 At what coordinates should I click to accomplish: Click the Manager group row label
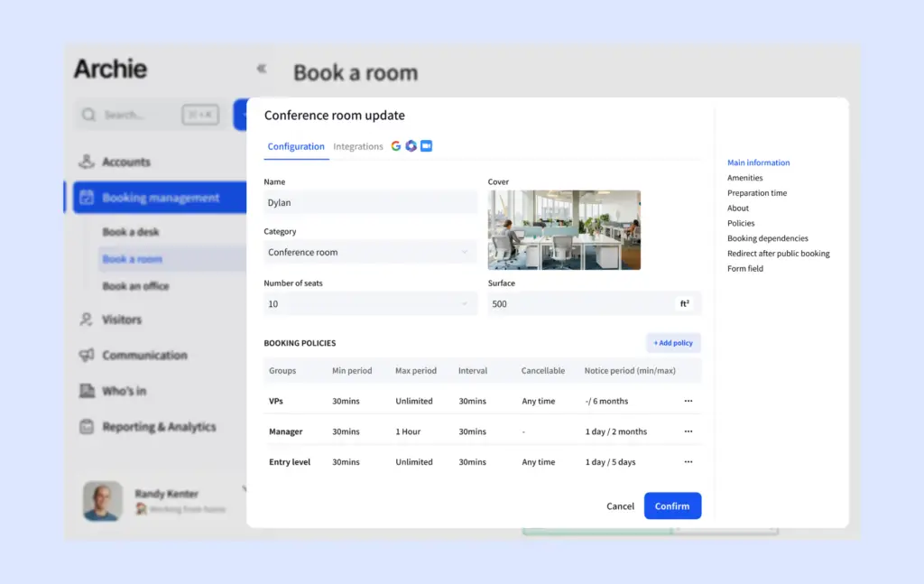point(286,432)
